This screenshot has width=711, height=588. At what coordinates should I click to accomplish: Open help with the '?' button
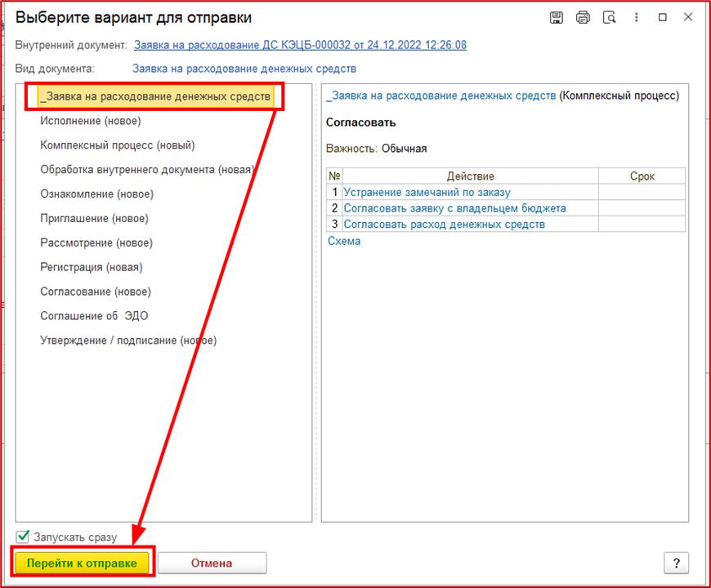coord(676,563)
